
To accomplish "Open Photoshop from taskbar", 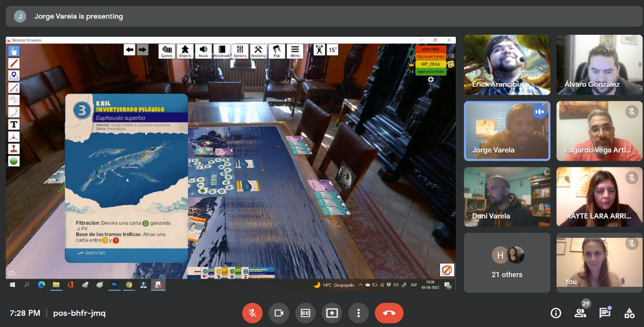I will (115, 285).
